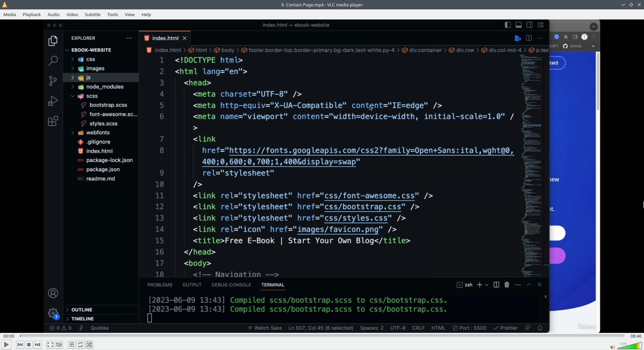Open the Accounts icon in the activity bar
The height and width of the screenshot is (350, 644).
[53, 293]
